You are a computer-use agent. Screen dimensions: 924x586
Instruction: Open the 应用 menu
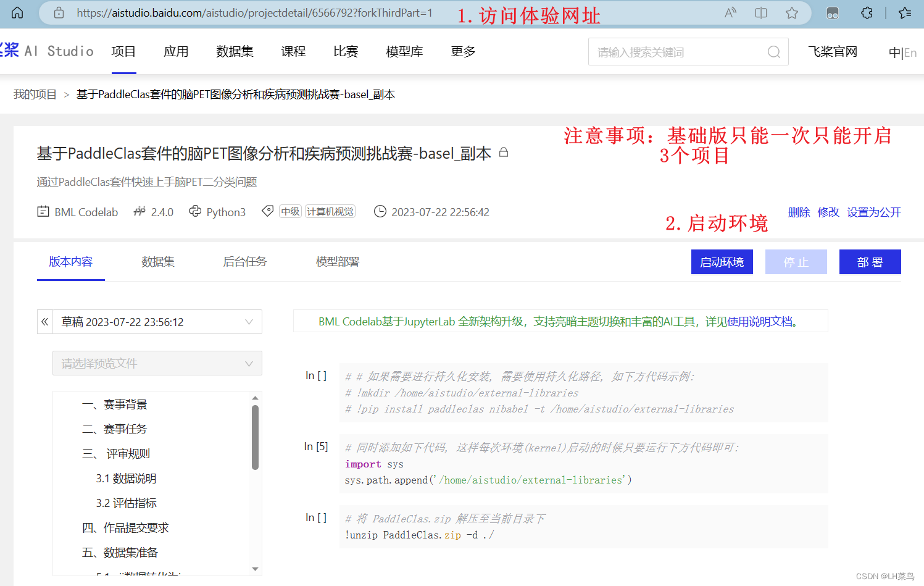176,52
